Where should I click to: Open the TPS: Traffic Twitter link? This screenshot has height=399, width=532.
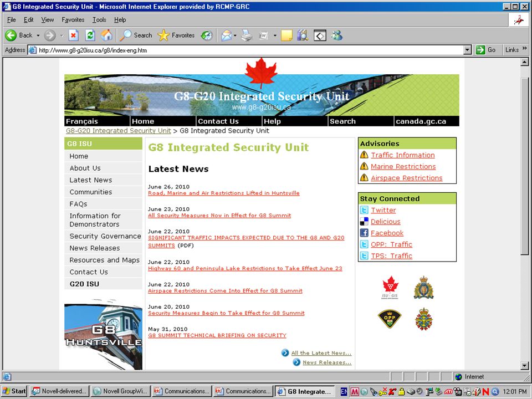(392, 256)
